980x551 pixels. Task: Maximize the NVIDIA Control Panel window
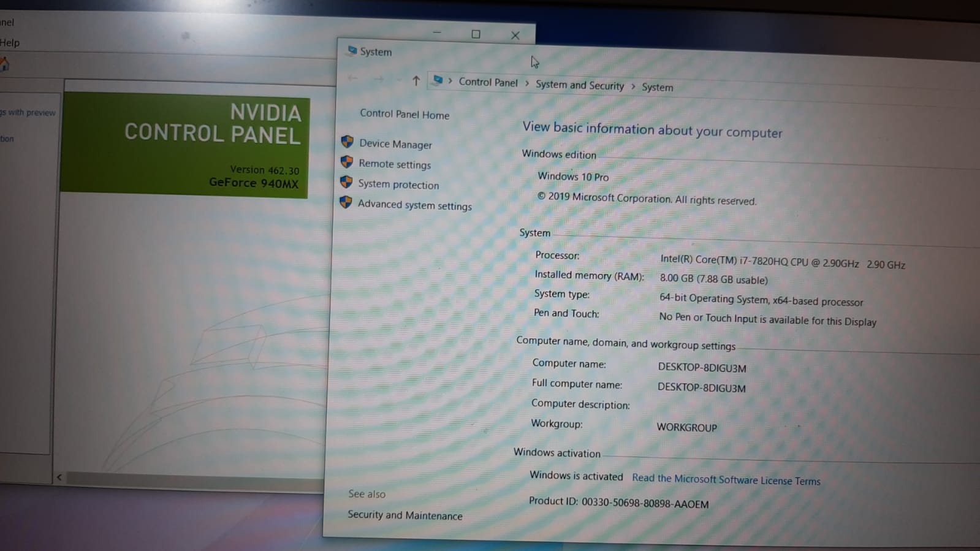click(476, 34)
